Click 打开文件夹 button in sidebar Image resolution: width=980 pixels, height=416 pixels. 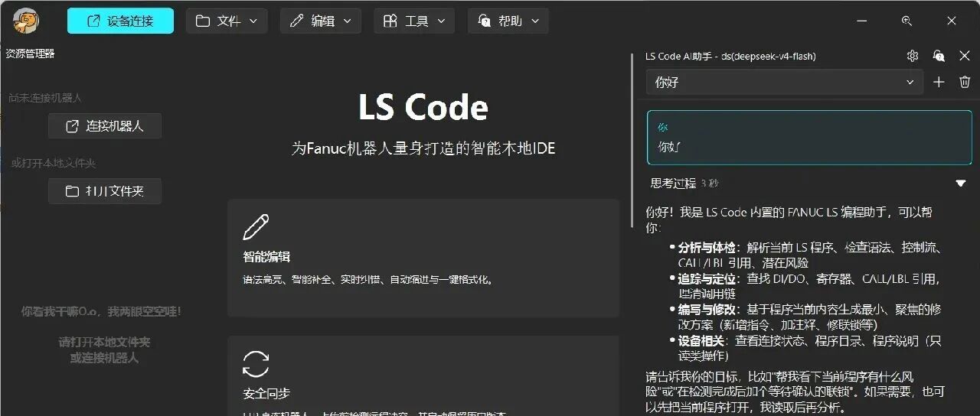coord(105,191)
